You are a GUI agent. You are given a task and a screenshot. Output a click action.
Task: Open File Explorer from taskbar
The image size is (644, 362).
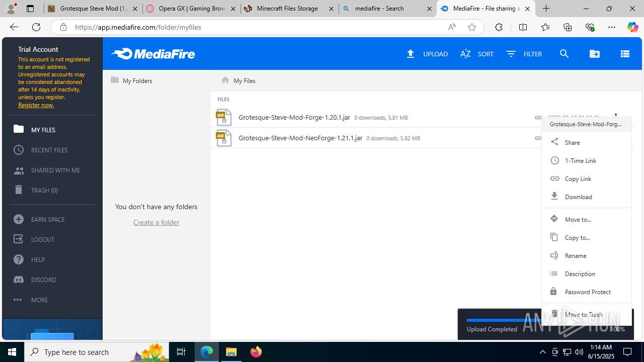231,352
